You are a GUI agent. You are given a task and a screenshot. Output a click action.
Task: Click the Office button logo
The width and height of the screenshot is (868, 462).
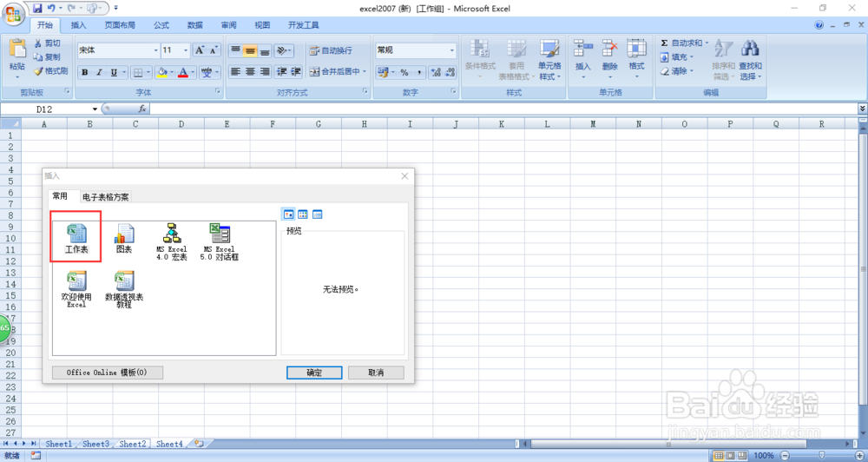12,13
